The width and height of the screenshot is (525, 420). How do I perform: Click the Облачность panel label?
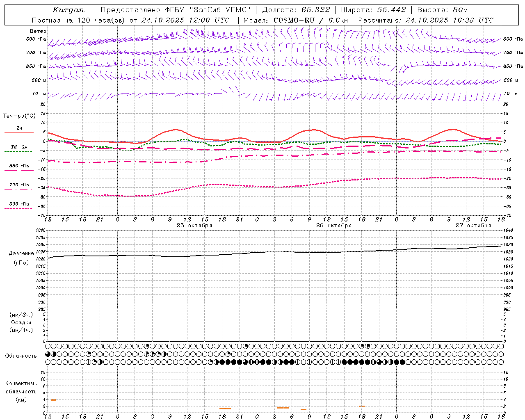tap(21, 356)
